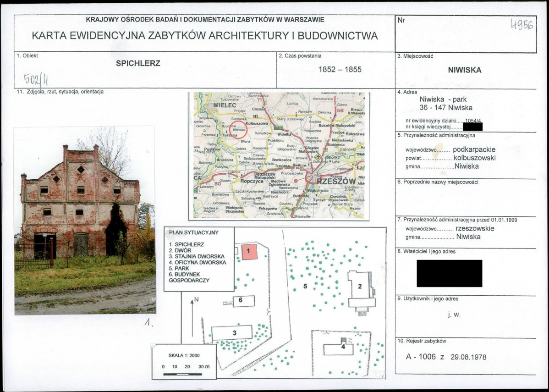Click the 'SKALA 1: 2000' label
This screenshot has width=549, height=392.
(184, 355)
